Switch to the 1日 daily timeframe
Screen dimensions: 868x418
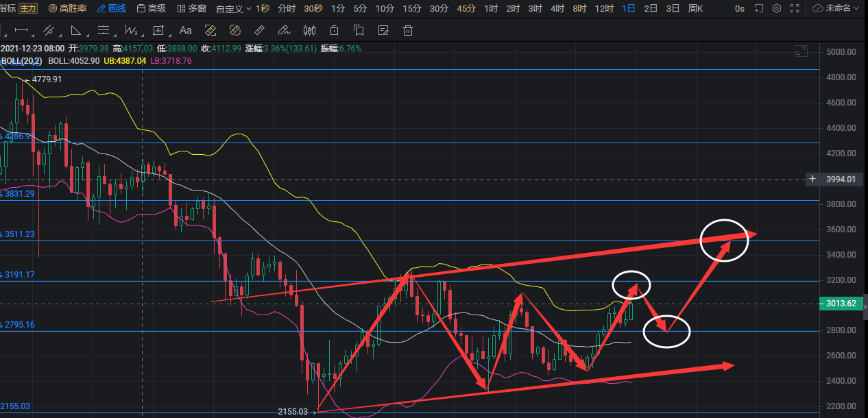[629, 9]
